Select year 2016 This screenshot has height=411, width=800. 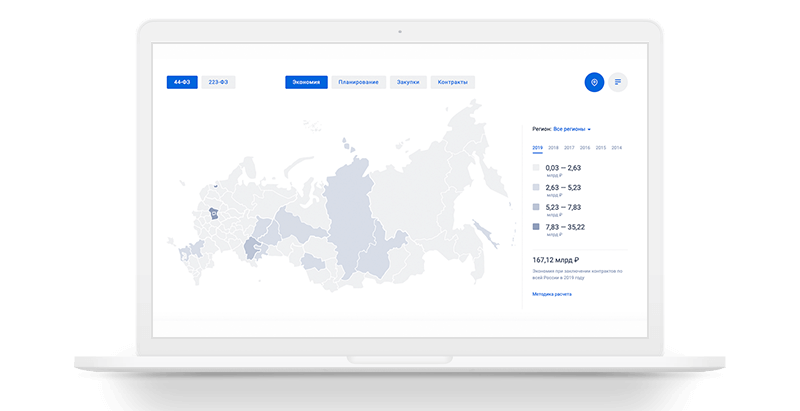point(585,148)
